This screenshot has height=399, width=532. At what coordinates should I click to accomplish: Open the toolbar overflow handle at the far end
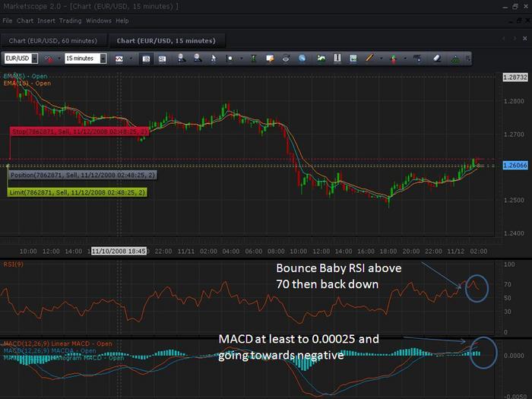[468, 59]
